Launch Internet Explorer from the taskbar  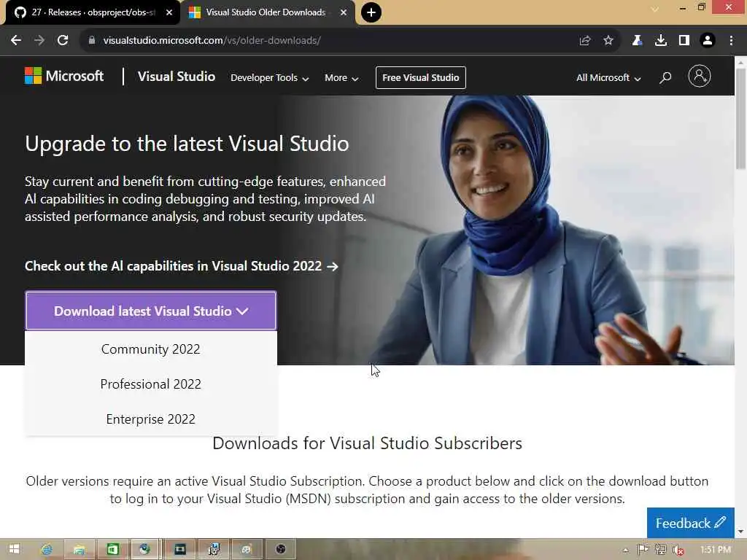47,550
